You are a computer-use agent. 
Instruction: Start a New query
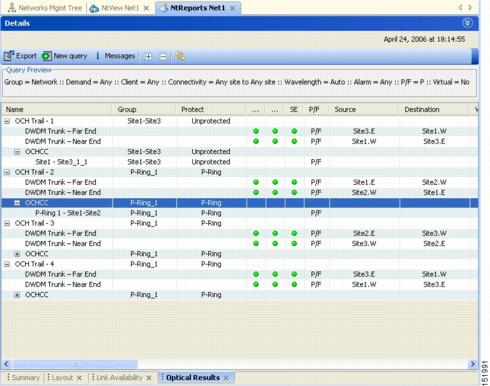[64, 56]
